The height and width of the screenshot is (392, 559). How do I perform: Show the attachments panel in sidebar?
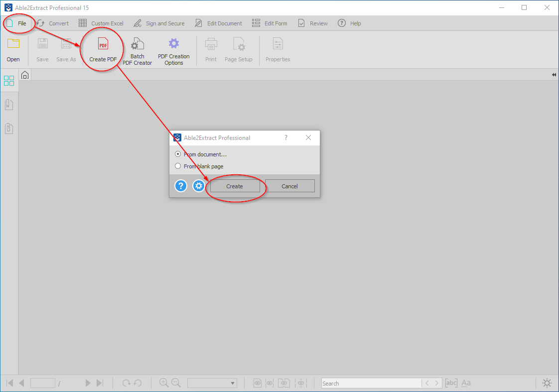click(9, 129)
